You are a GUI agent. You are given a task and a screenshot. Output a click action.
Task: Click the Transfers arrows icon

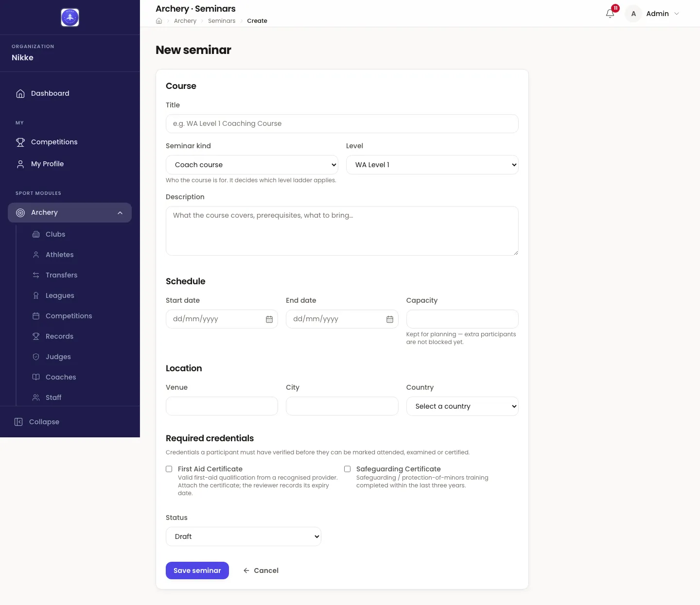36,275
